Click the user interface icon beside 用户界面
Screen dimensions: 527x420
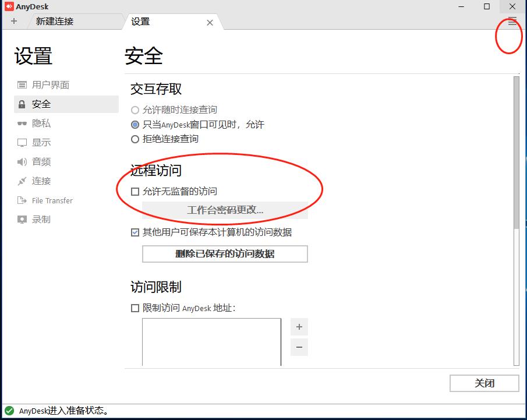coord(22,84)
